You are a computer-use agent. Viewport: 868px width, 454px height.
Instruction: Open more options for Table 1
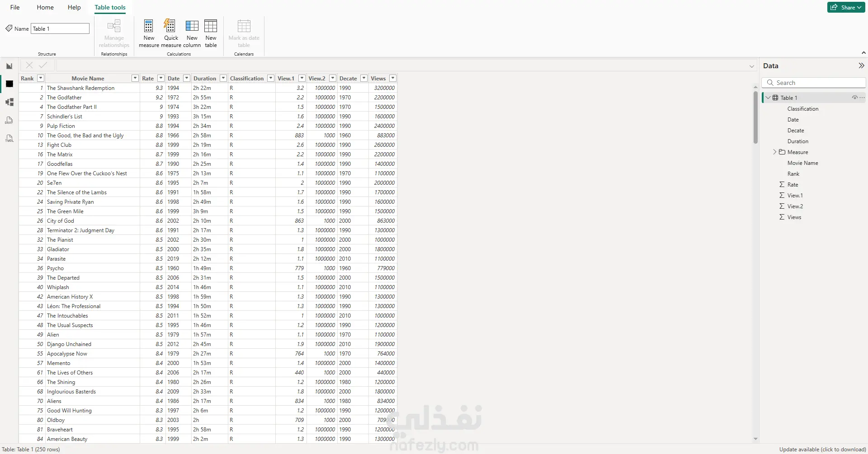tap(862, 98)
